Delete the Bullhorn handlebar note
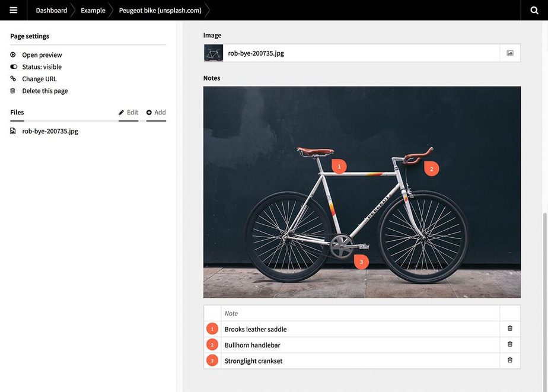Viewport: 548px width, 392px height. pyautogui.click(x=510, y=345)
